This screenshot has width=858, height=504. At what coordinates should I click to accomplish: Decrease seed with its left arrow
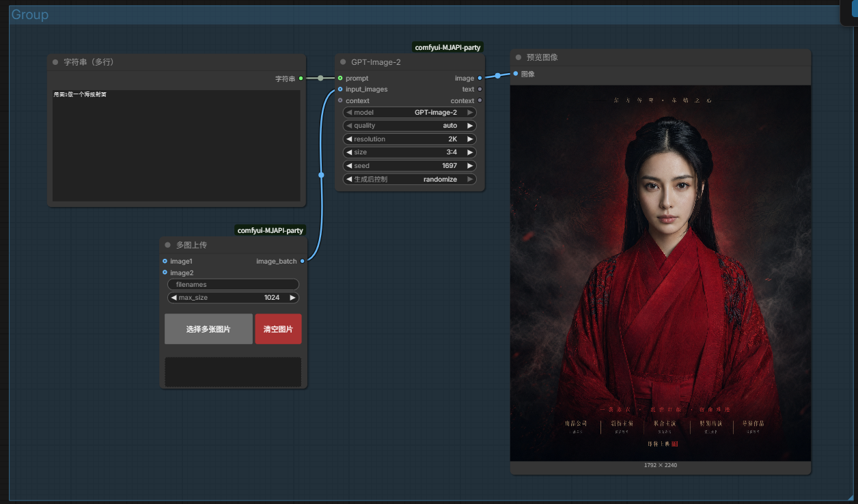pos(349,166)
